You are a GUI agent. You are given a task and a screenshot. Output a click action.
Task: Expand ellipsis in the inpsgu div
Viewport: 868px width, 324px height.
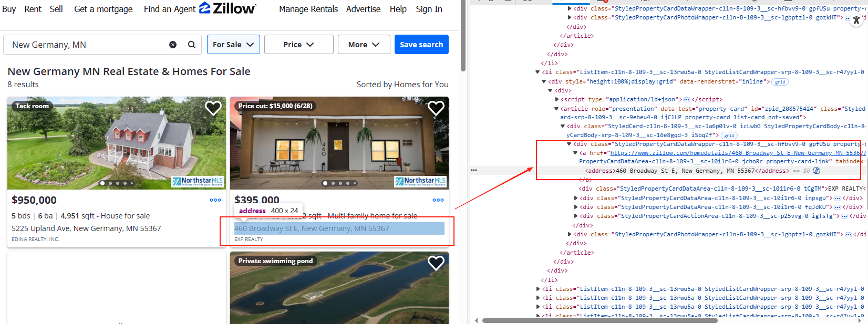point(838,198)
